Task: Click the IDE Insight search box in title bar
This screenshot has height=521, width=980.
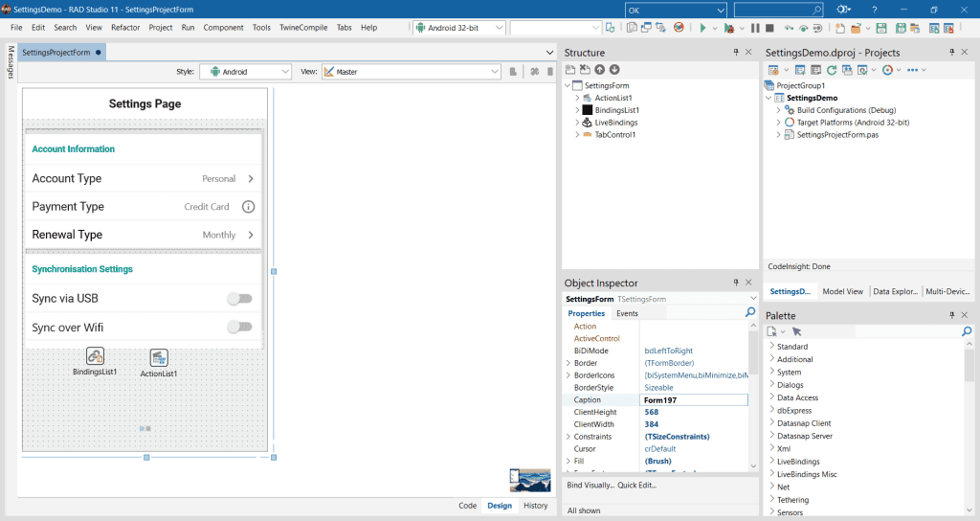Action: click(778, 10)
